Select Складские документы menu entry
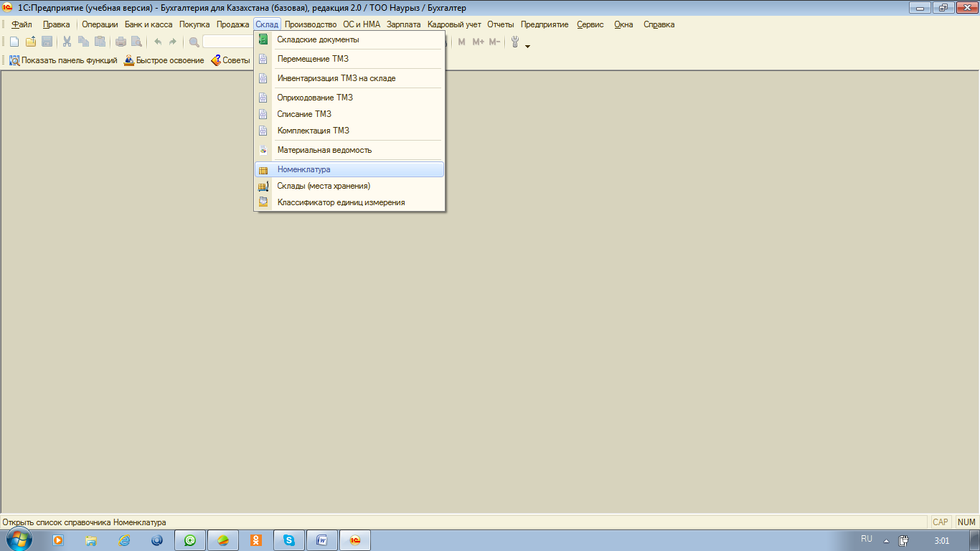This screenshot has width=980, height=551. pos(349,39)
